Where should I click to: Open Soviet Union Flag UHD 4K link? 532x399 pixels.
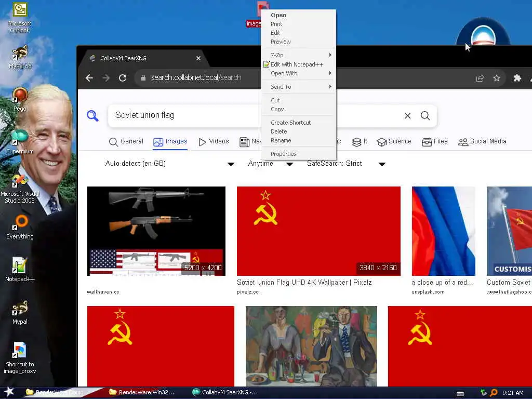[304, 282]
